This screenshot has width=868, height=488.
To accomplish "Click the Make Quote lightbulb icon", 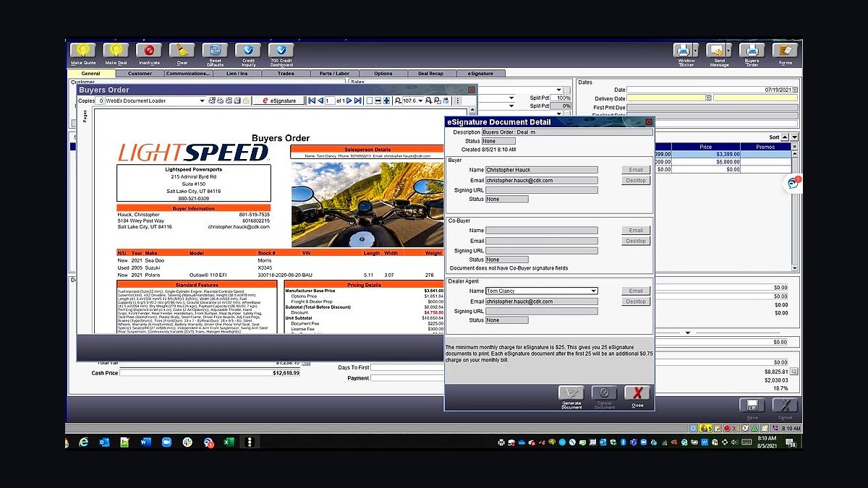I will point(82,51).
